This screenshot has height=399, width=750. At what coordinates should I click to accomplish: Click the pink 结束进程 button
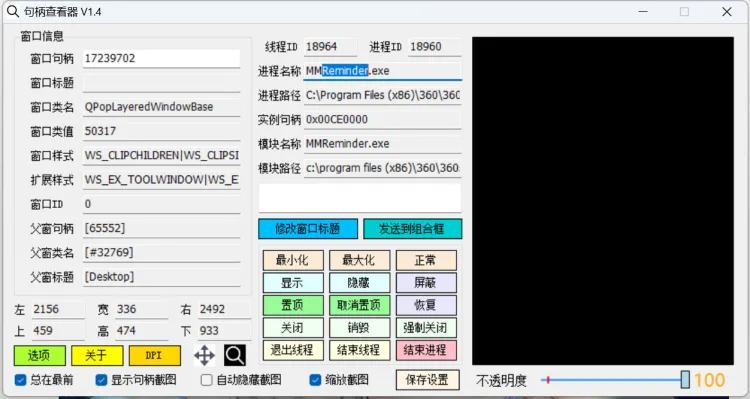tap(426, 350)
